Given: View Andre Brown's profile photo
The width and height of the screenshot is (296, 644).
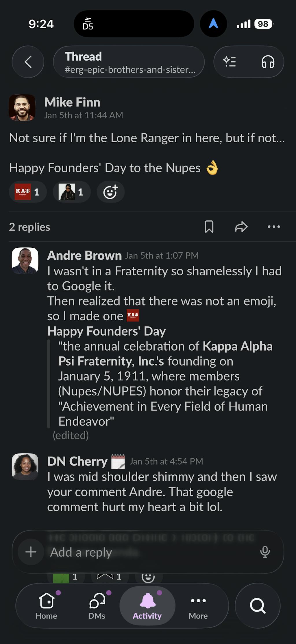Looking at the screenshot, I should click(x=25, y=261).
